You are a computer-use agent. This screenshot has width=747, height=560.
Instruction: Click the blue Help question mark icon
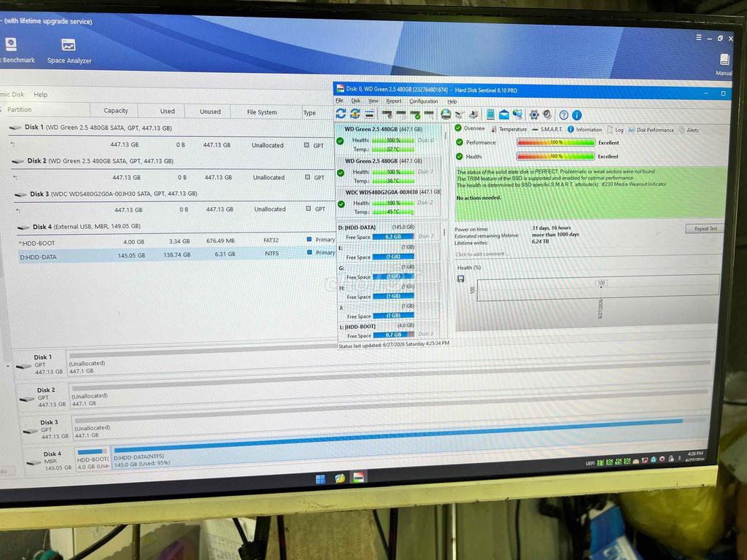[564, 114]
